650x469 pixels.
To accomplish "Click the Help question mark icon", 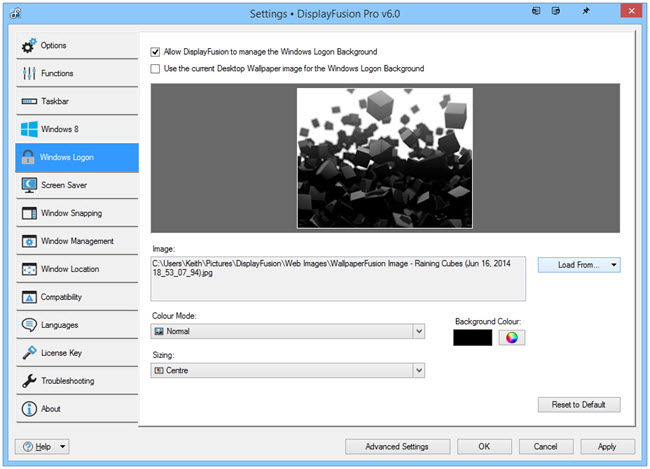I will 28,447.
